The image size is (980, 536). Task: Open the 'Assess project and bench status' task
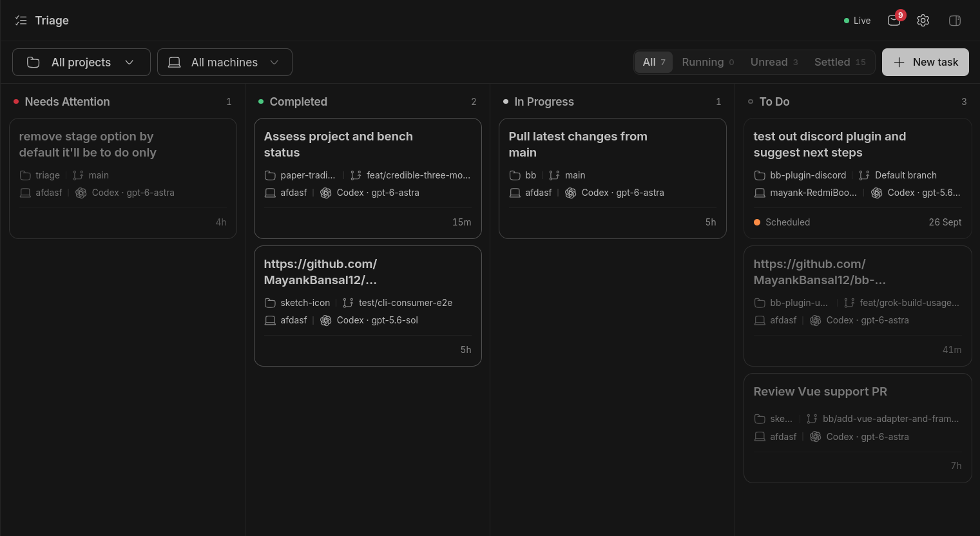[368, 178]
